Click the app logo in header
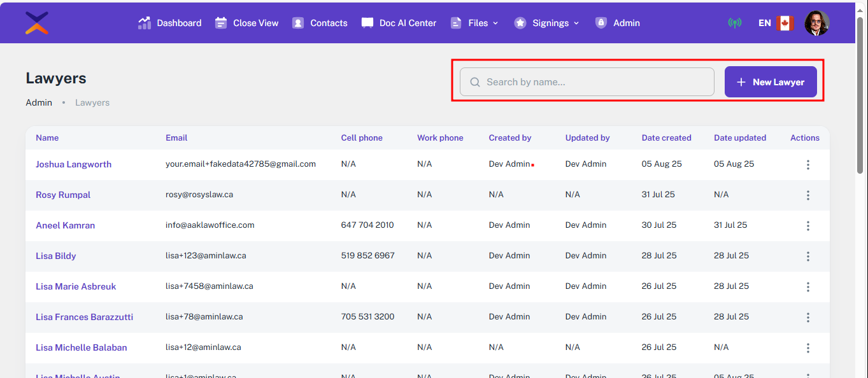The image size is (868, 378). (x=37, y=23)
